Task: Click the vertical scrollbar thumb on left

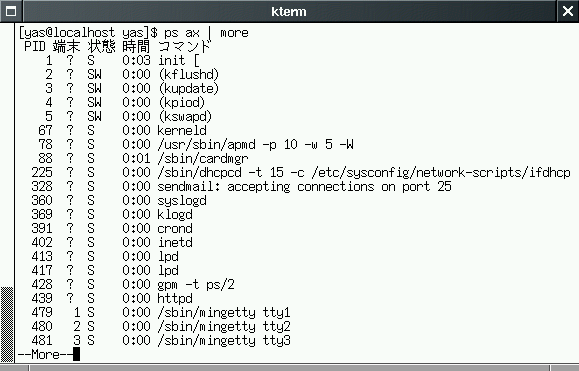Action: (x=7, y=324)
